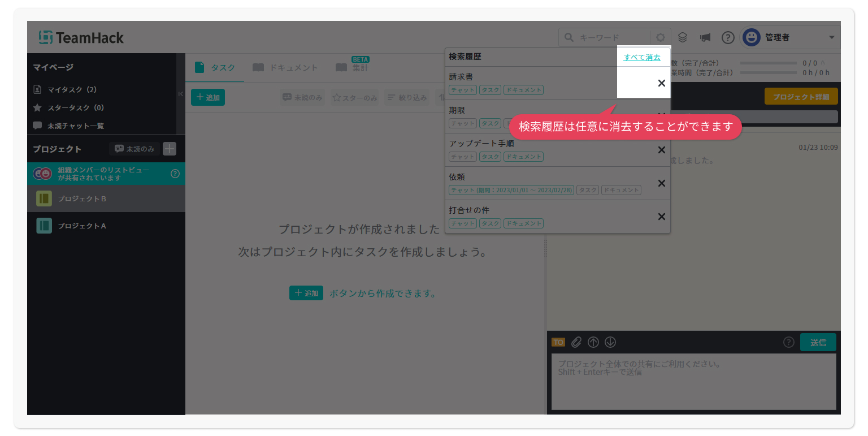
Task: Collapse the left sidebar with the arrow handle
Action: coord(181,94)
